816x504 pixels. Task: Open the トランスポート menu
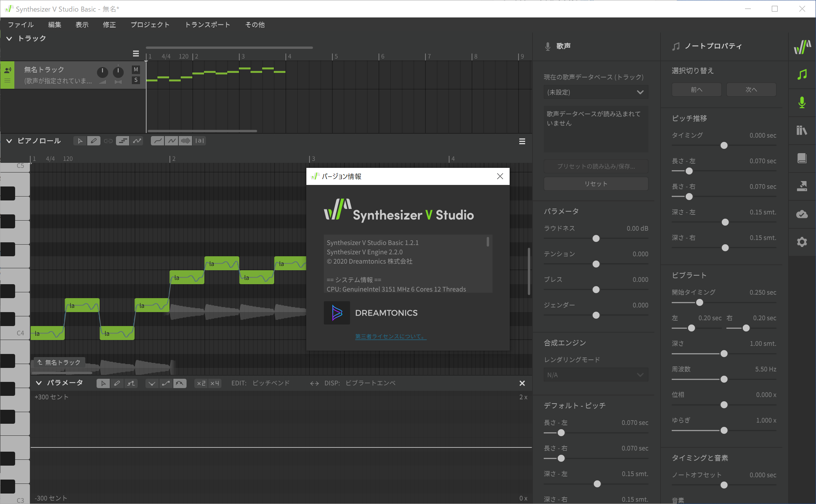(207, 25)
